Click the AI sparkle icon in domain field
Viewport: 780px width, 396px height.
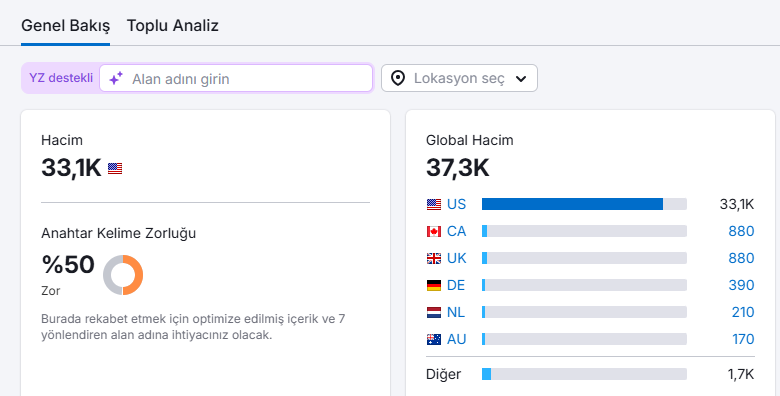(x=116, y=79)
